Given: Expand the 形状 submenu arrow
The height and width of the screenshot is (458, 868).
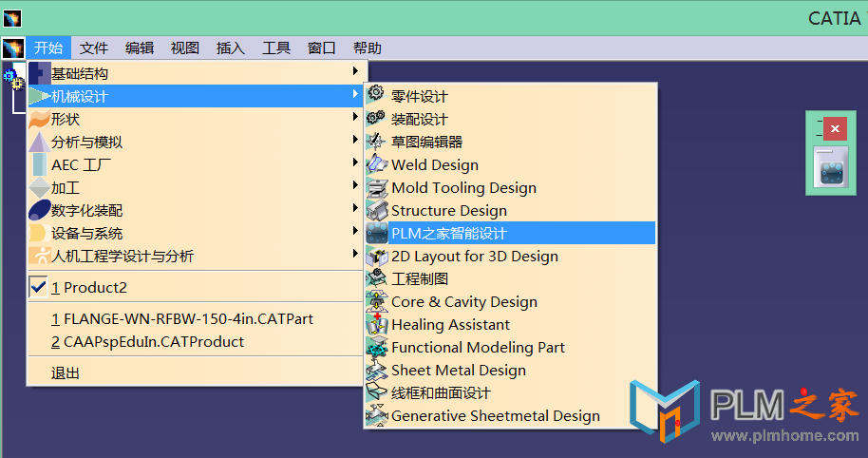Looking at the screenshot, I should click(355, 116).
